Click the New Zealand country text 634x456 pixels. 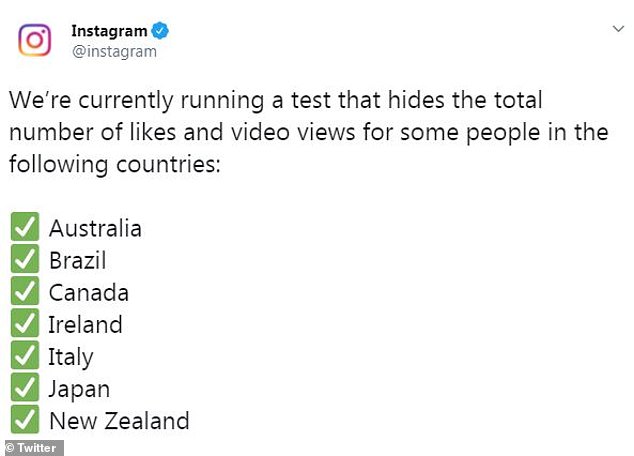(118, 420)
